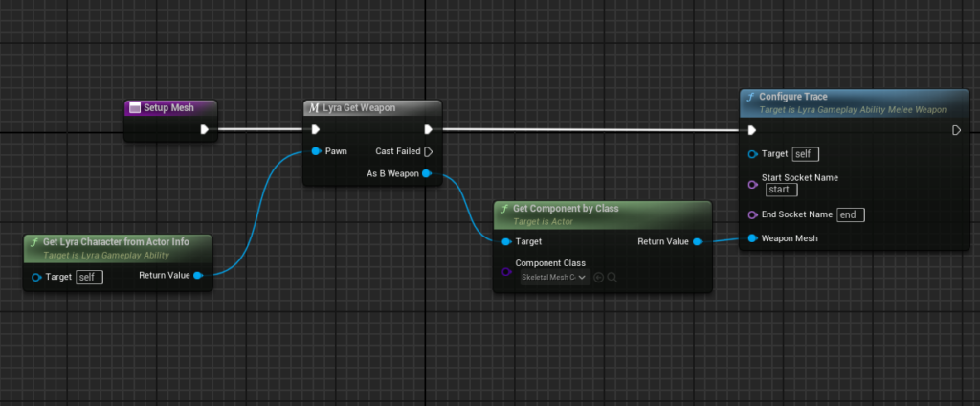Click the Return Value pin of Get Component by Class
Viewport: 980px width, 406px height.
pos(697,242)
